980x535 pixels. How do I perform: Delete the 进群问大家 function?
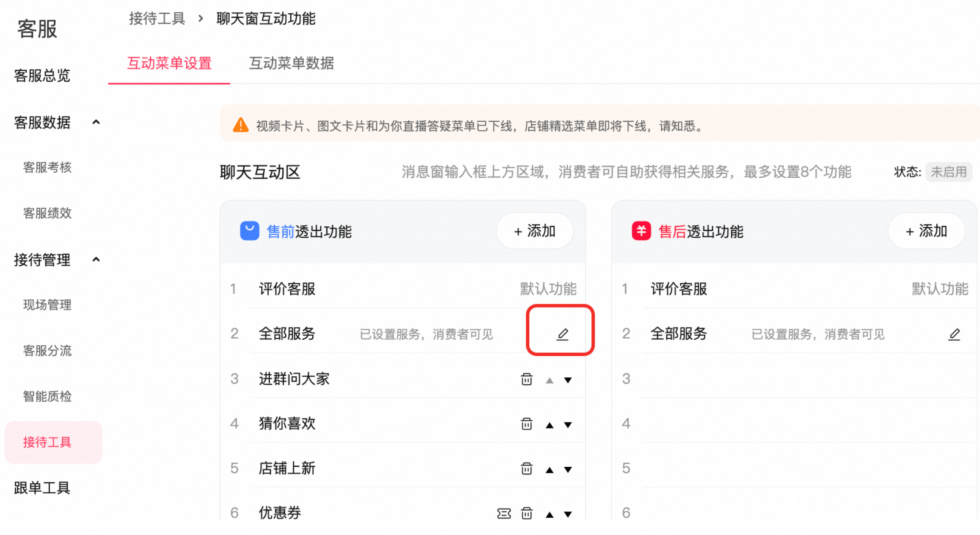pos(526,379)
